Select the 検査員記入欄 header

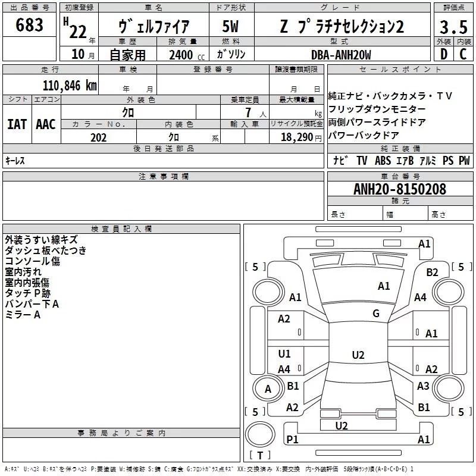tap(121, 229)
